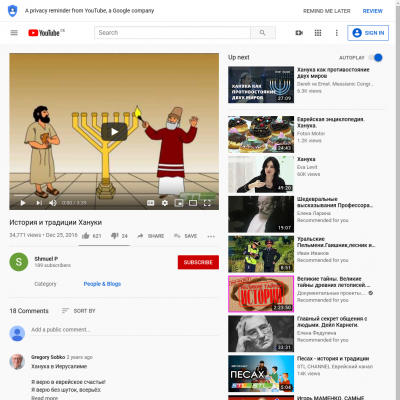Click video title 'История и традиции Хануки'
The width and height of the screenshot is (400, 400).
(x=56, y=223)
